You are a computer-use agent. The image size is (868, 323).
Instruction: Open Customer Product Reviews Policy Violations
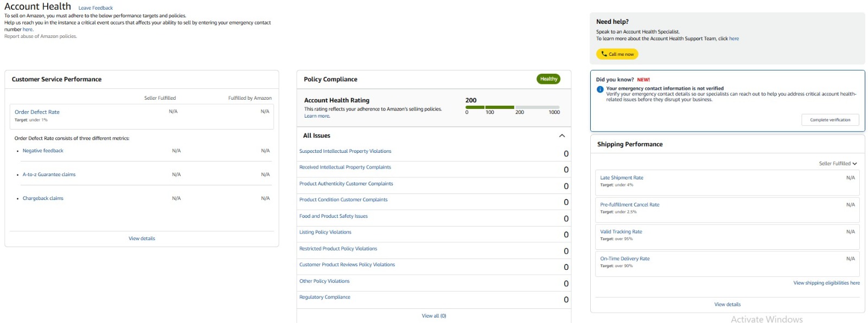tap(347, 264)
